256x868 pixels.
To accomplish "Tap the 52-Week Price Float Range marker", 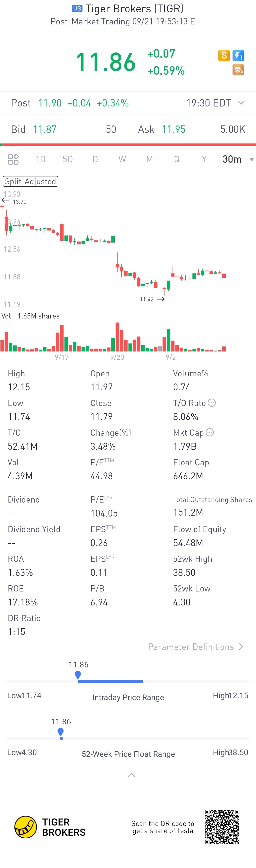I will pos(61,732).
